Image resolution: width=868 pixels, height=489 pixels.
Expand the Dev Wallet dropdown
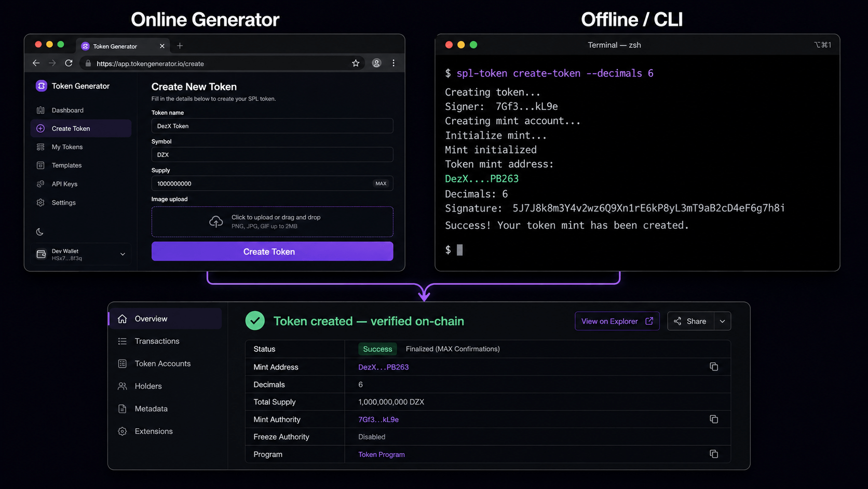point(123,254)
